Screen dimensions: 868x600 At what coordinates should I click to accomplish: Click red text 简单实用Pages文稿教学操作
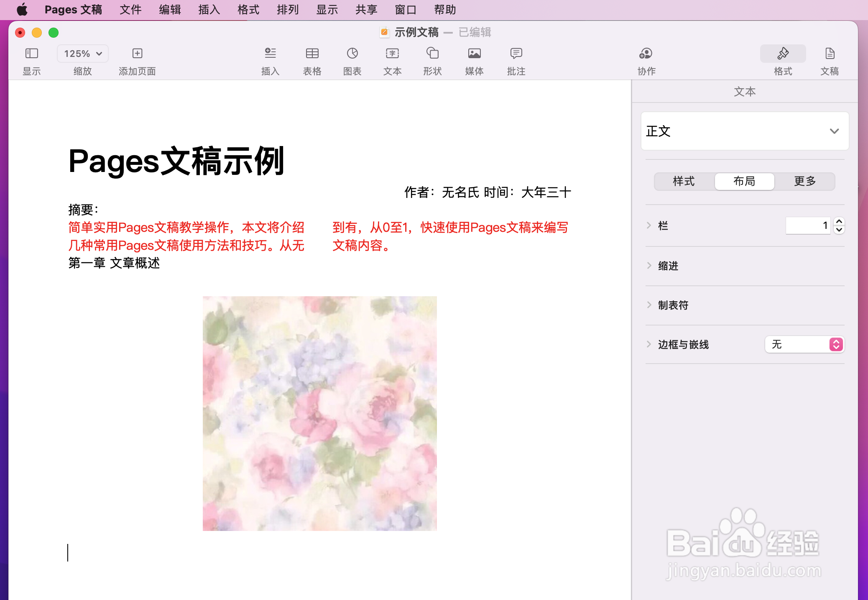[x=149, y=228]
